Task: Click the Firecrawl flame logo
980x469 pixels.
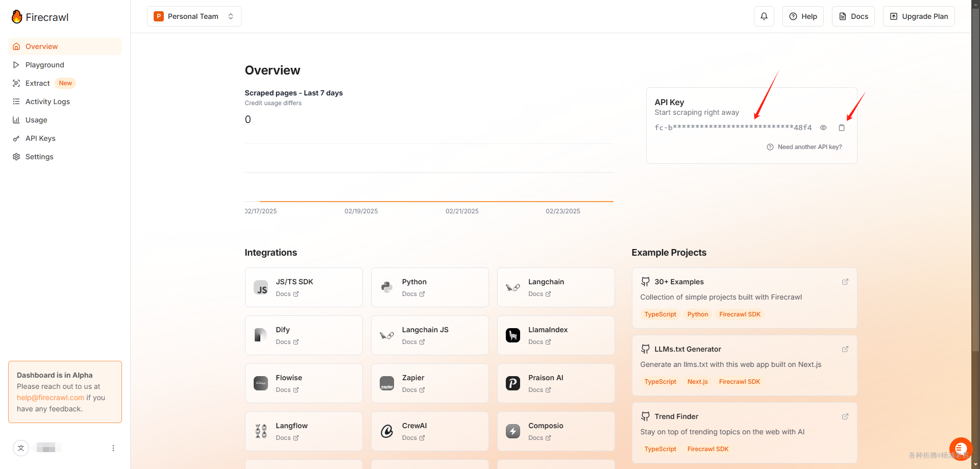Action: [17, 17]
